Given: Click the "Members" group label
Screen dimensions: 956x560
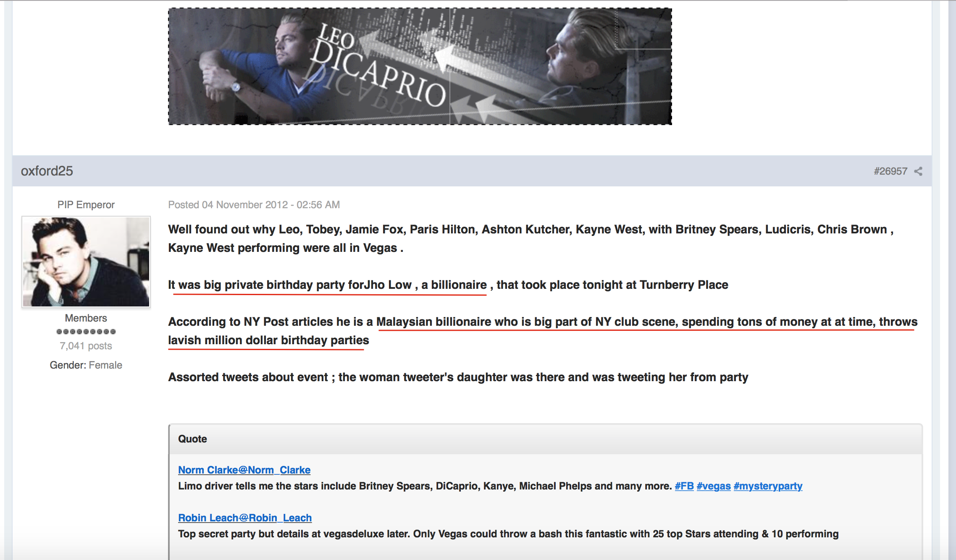Looking at the screenshot, I should (86, 318).
